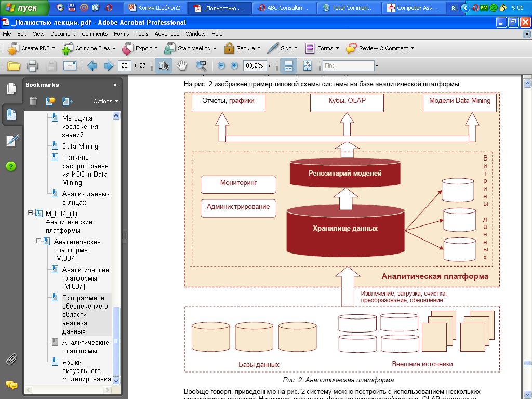The height and width of the screenshot is (399, 532).
Task: Go to previous page arrow
Action: click(92, 65)
